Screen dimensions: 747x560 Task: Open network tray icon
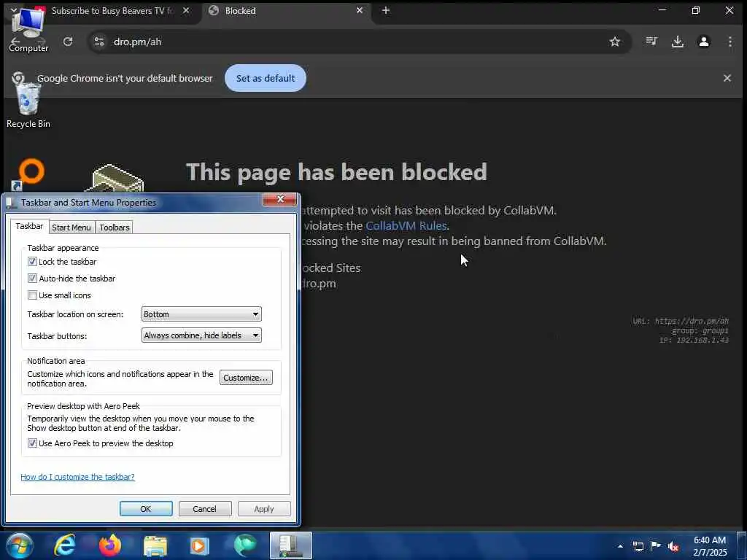pyautogui.click(x=638, y=546)
